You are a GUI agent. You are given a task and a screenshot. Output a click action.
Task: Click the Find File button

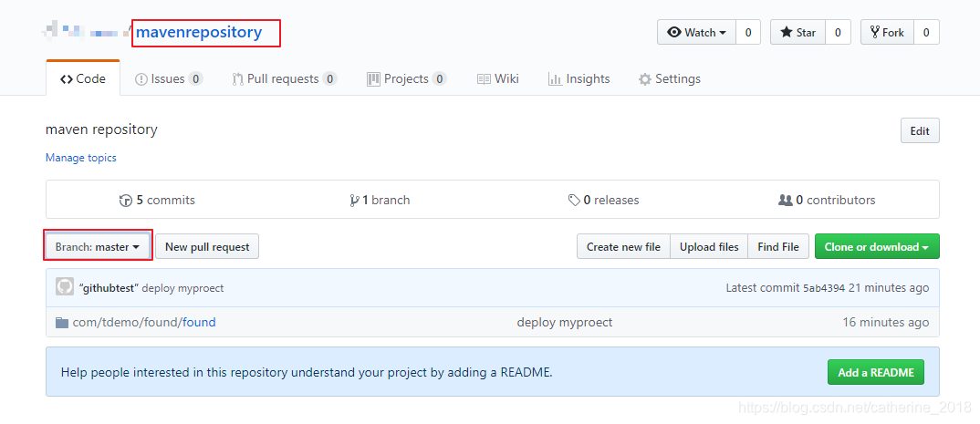pos(778,247)
